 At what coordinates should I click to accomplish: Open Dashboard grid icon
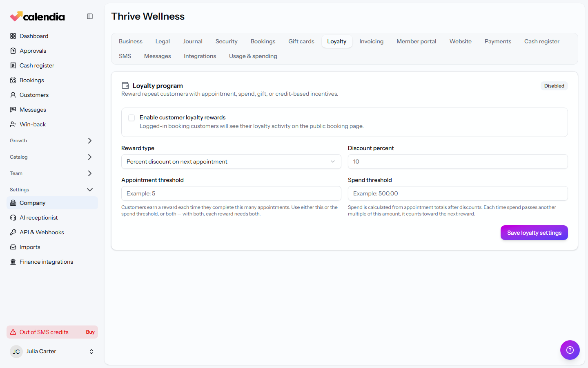pos(13,36)
